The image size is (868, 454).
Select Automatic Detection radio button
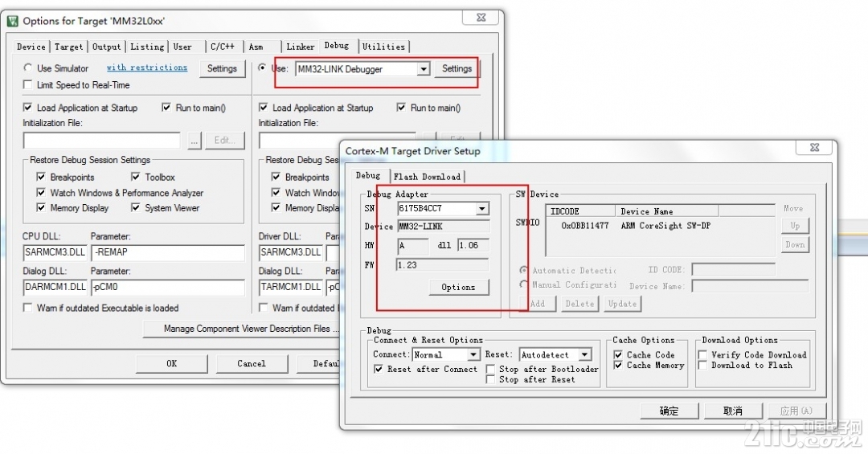pos(523,270)
